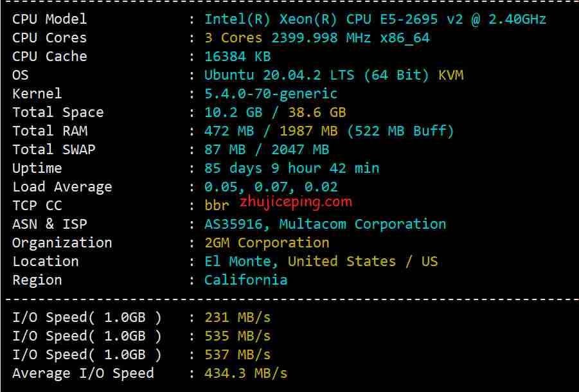Viewport: 579px width, 392px height.
Task: Select the Total Space usage value
Action: pyautogui.click(x=275, y=112)
